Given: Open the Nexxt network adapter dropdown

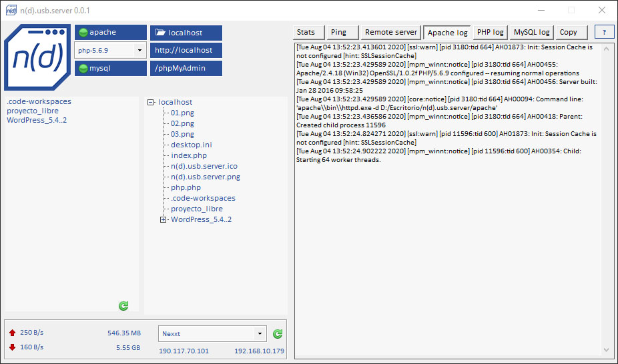Looking at the screenshot, I should click(x=212, y=334).
